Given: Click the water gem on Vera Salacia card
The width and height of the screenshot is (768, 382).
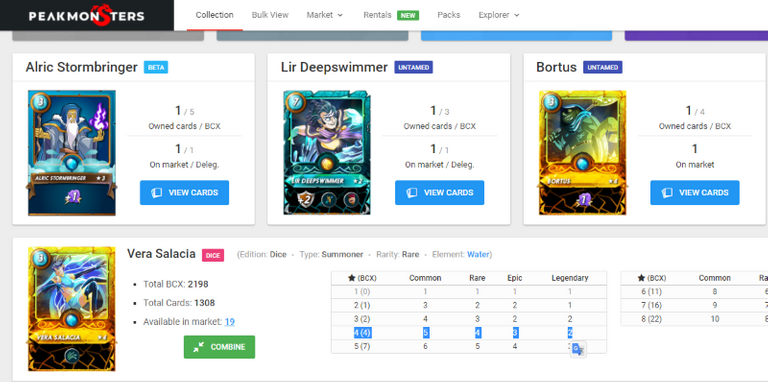Looking at the screenshot, I should point(72,320).
